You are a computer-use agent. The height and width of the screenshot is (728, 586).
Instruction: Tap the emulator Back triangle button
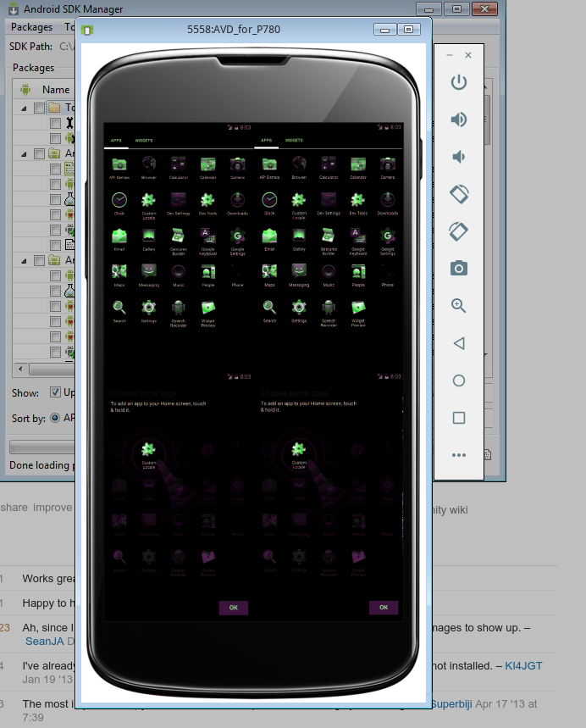(459, 343)
